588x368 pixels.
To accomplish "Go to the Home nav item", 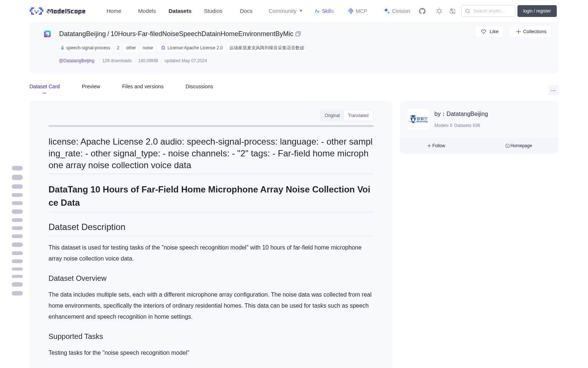I will pyautogui.click(x=114, y=11).
